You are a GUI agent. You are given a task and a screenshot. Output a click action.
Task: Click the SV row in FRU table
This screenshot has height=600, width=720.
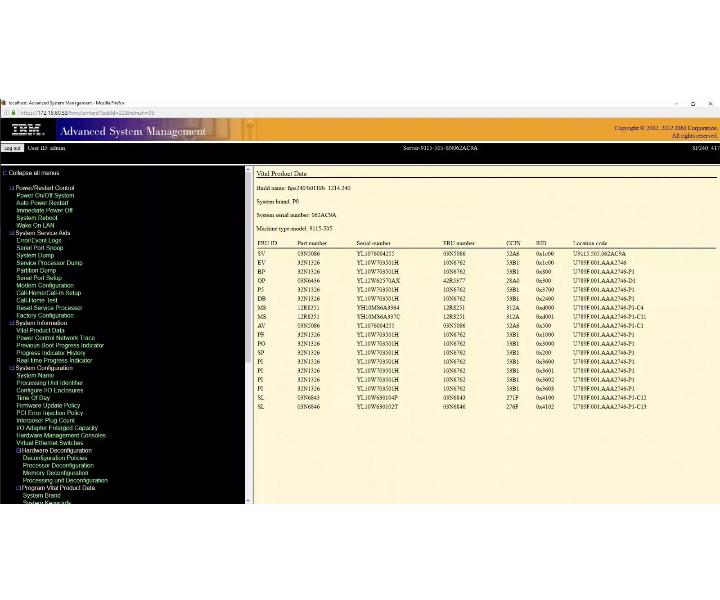(486, 254)
